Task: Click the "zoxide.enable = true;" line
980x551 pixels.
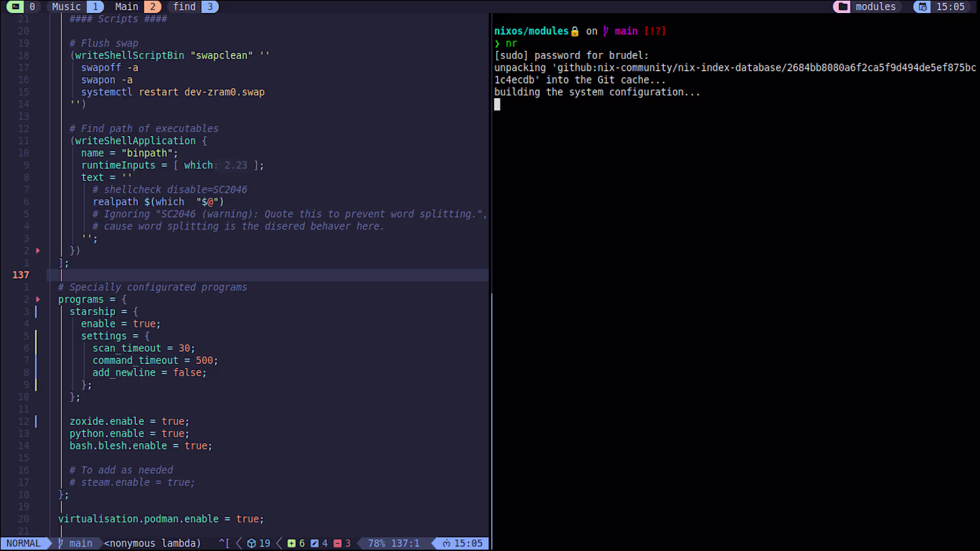Action: (129, 422)
